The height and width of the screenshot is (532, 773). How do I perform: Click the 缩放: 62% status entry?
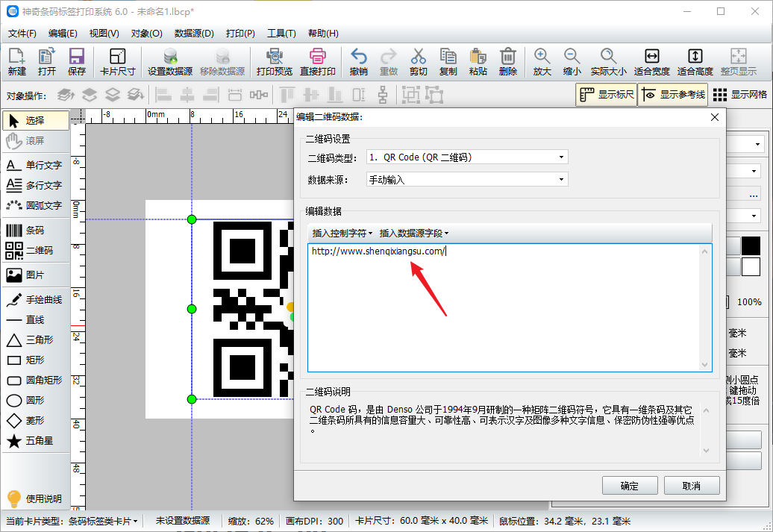pos(251,521)
